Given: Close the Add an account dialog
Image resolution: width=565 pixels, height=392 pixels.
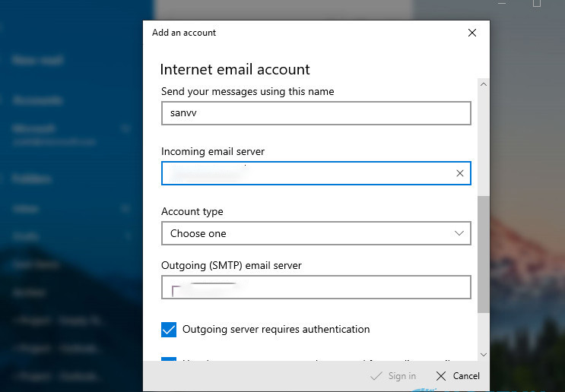Looking at the screenshot, I should point(471,33).
